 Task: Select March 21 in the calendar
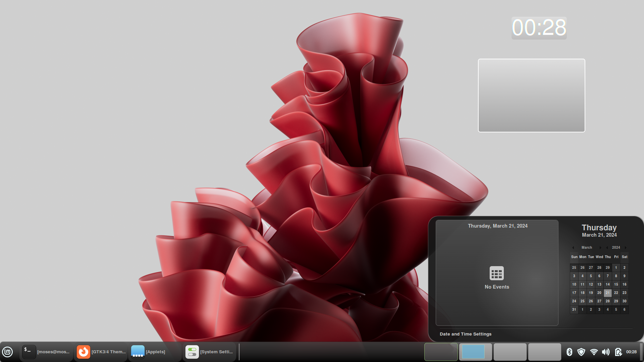pyautogui.click(x=607, y=293)
